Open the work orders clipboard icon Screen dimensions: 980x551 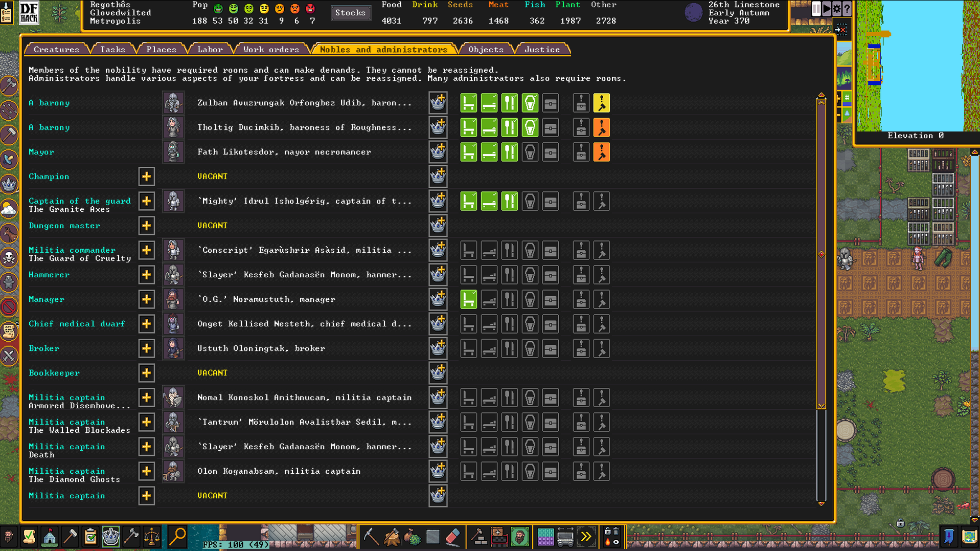point(90,537)
